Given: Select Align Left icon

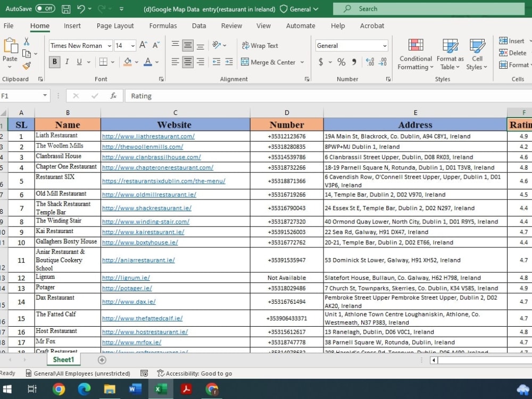Looking at the screenshot, I should (x=175, y=62).
